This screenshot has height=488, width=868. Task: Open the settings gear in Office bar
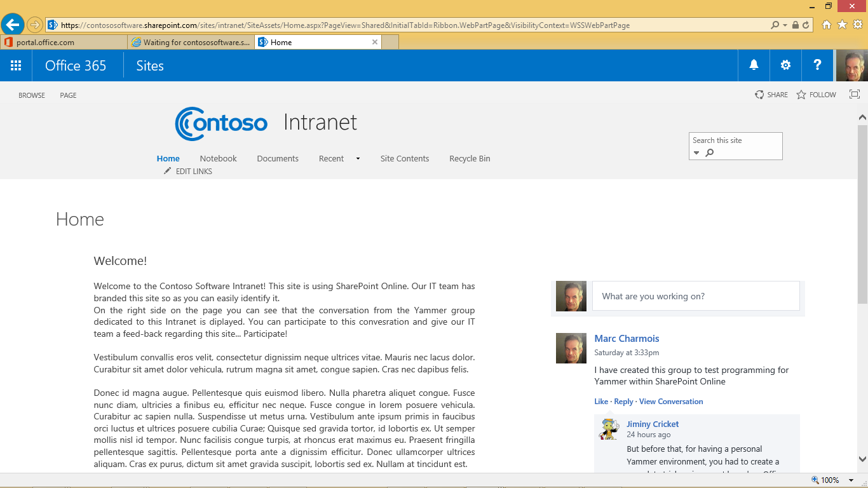pos(785,65)
